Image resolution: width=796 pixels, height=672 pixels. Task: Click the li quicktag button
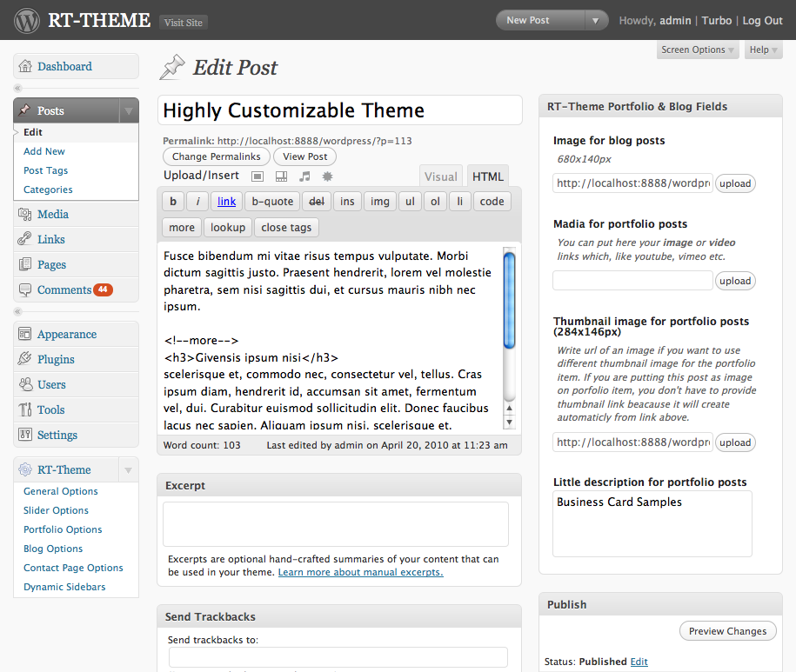point(460,202)
